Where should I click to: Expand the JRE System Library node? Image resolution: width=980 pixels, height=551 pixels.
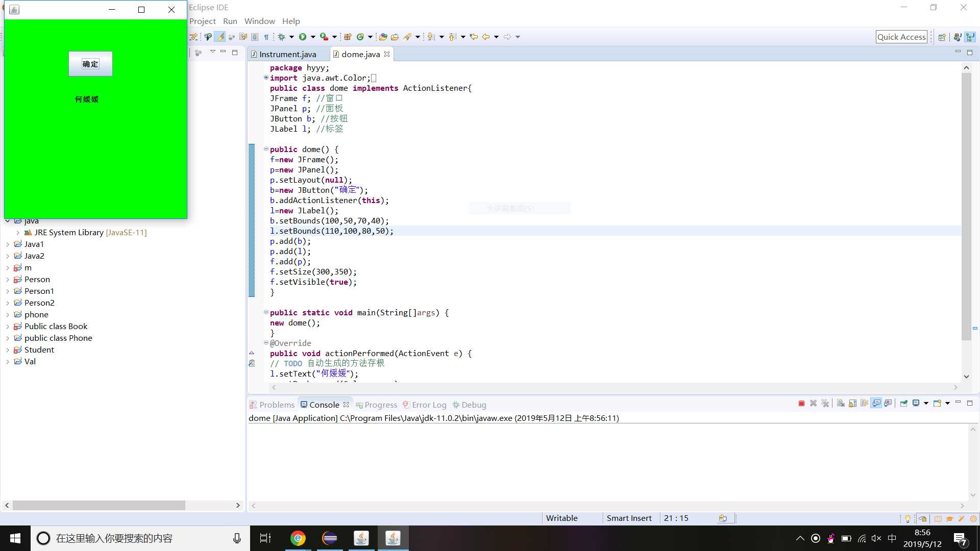tap(18, 233)
